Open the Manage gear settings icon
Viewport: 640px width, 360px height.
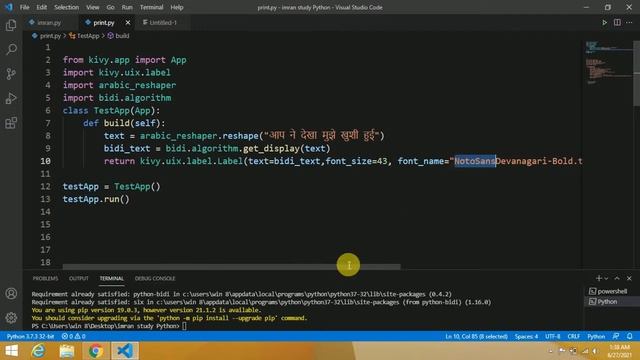11,317
